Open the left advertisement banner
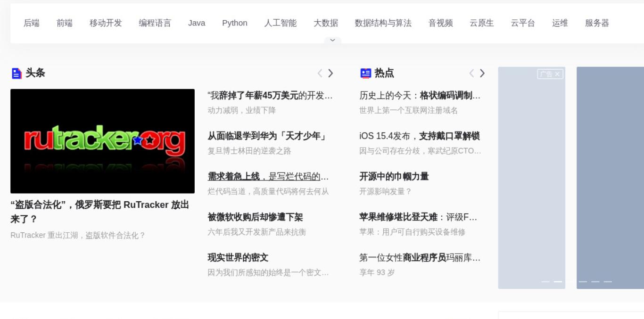The width and height of the screenshot is (644, 319). point(532,178)
